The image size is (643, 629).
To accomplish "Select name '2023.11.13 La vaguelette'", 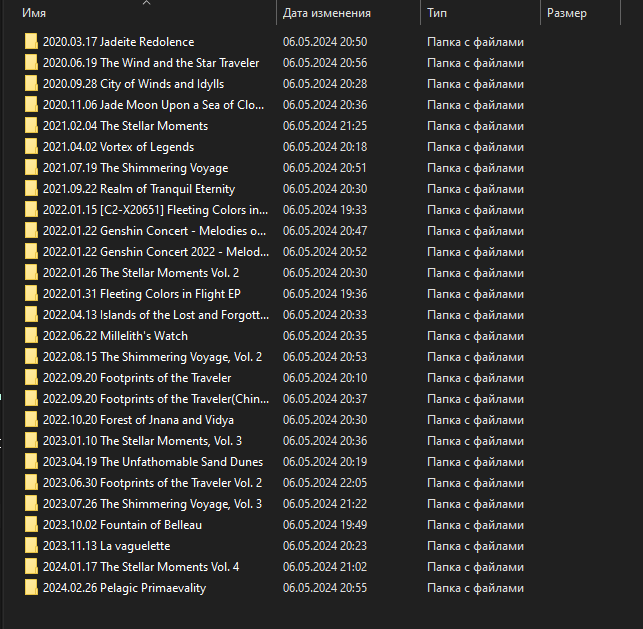I will pos(107,546).
